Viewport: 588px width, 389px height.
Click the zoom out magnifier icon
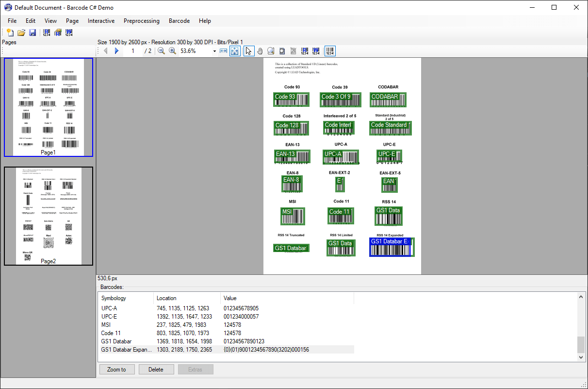tap(162, 51)
